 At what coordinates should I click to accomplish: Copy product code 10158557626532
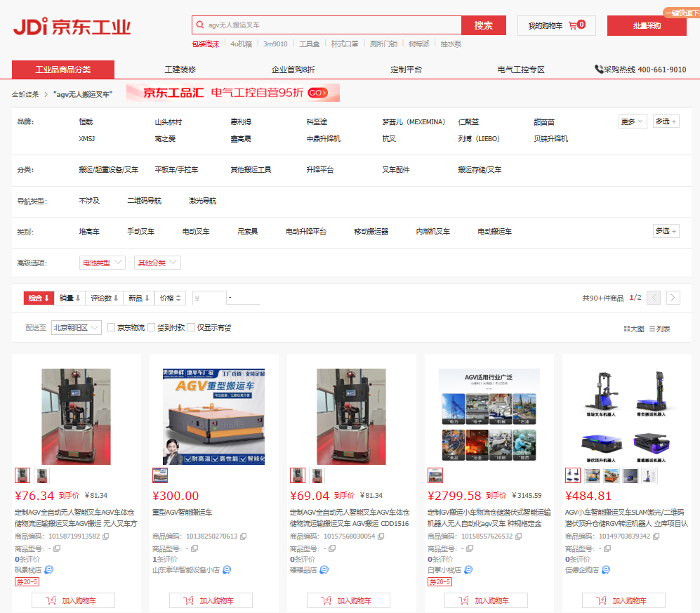pyautogui.click(x=518, y=536)
